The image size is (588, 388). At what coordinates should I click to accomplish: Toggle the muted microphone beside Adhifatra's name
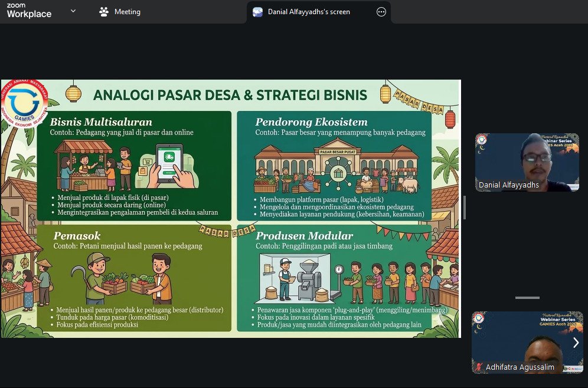tap(478, 367)
